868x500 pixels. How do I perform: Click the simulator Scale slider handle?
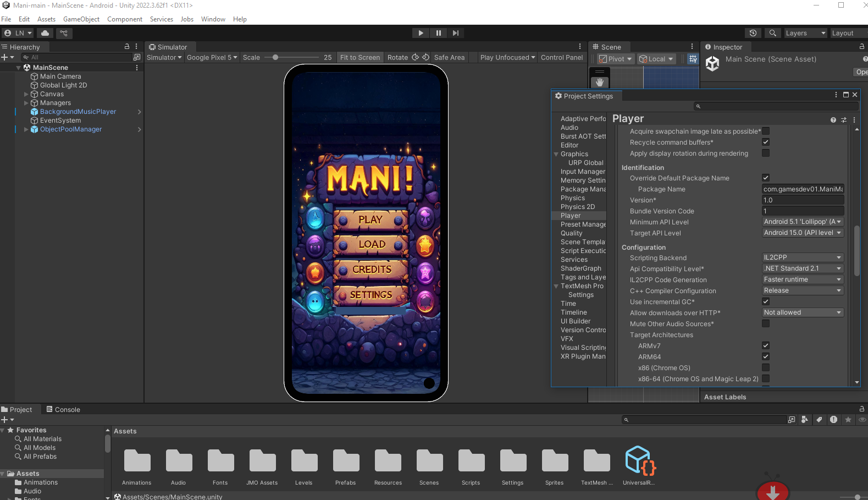(275, 57)
